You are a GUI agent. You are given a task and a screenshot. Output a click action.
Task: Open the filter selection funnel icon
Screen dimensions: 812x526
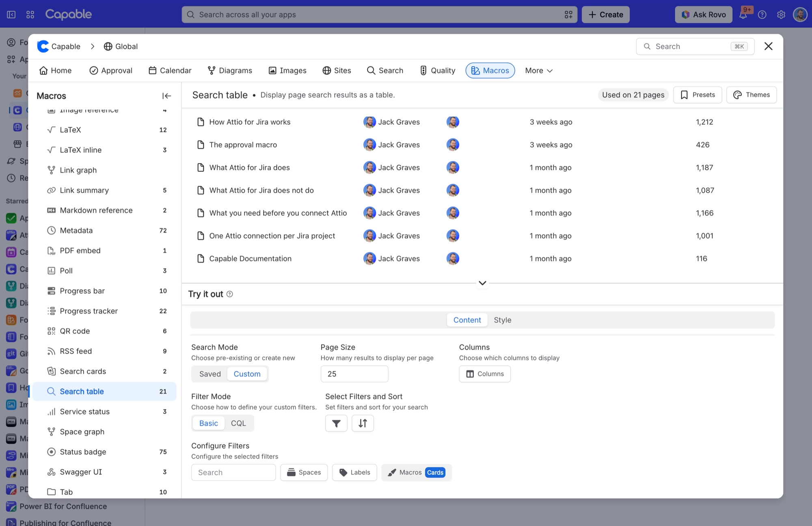pos(336,423)
